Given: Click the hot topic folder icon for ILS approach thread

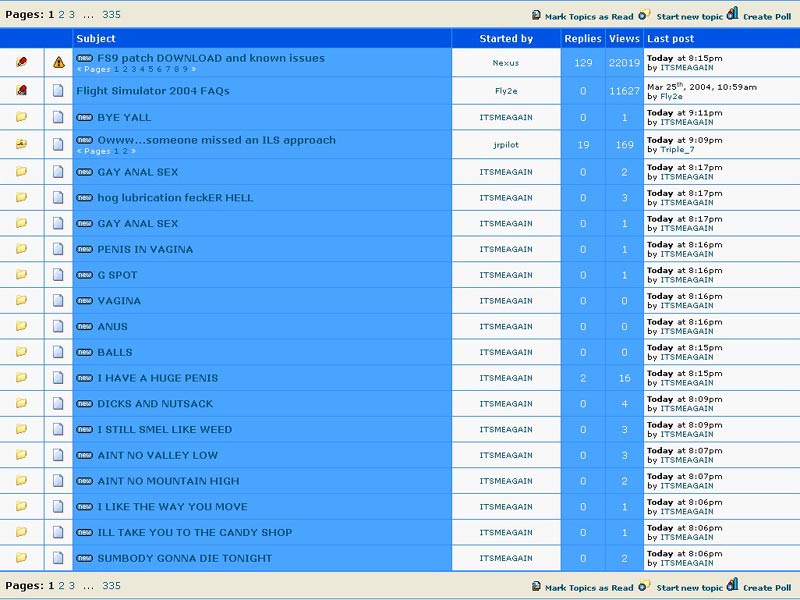Looking at the screenshot, I should pyautogui.click(x=21, y=145).
